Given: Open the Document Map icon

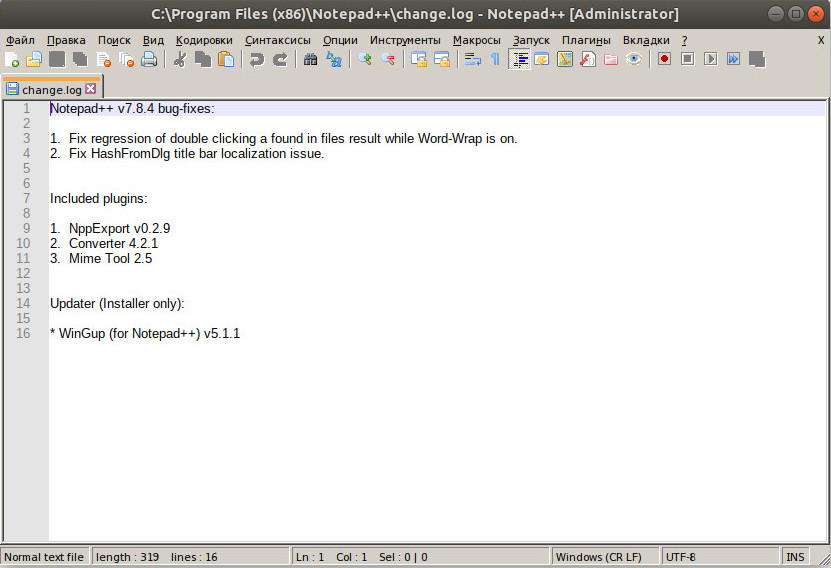Looking at the screenshot, I should point(565,59).
